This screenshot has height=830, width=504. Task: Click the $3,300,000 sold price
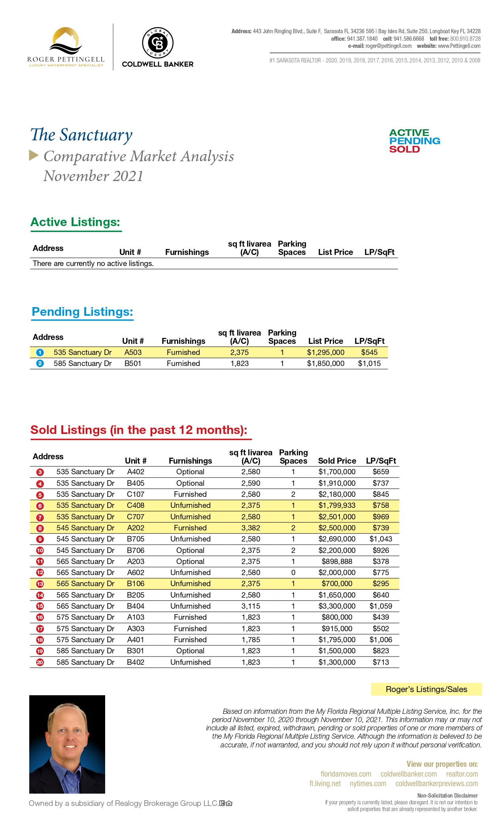pos(337,606)
